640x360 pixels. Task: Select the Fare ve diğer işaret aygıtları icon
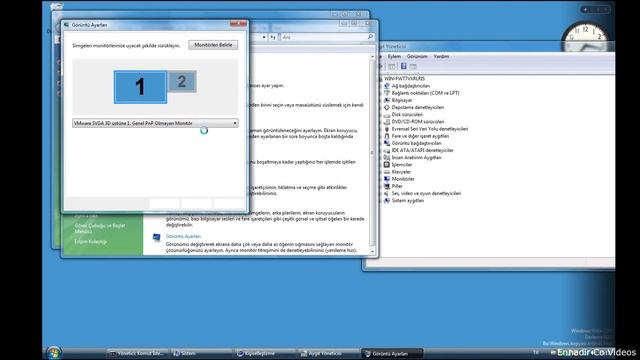point(387,136)
